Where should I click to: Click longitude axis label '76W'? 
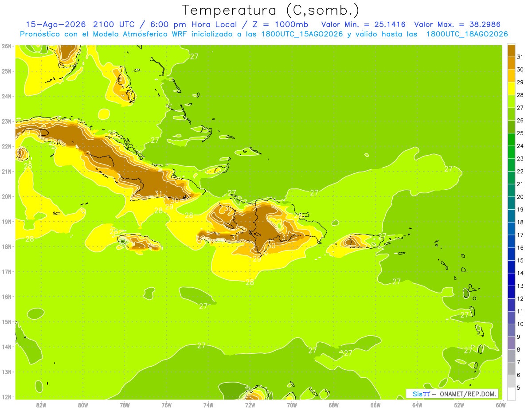[167, 405]
